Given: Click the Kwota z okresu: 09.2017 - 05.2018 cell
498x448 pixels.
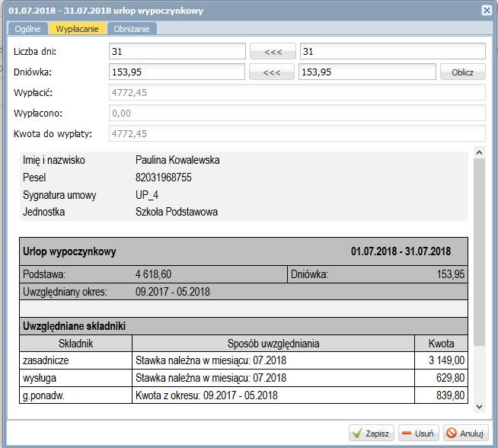Looking at the screenshot, I should [x=273, y=395].
